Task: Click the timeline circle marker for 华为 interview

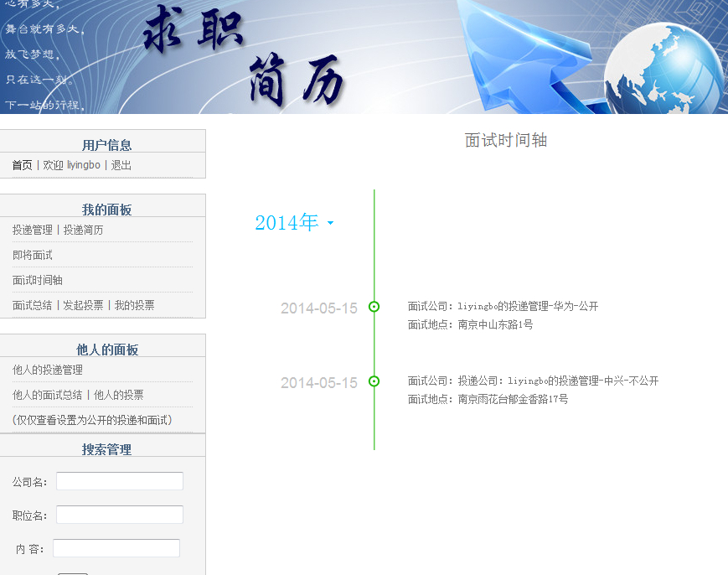Action: [374, 307]
